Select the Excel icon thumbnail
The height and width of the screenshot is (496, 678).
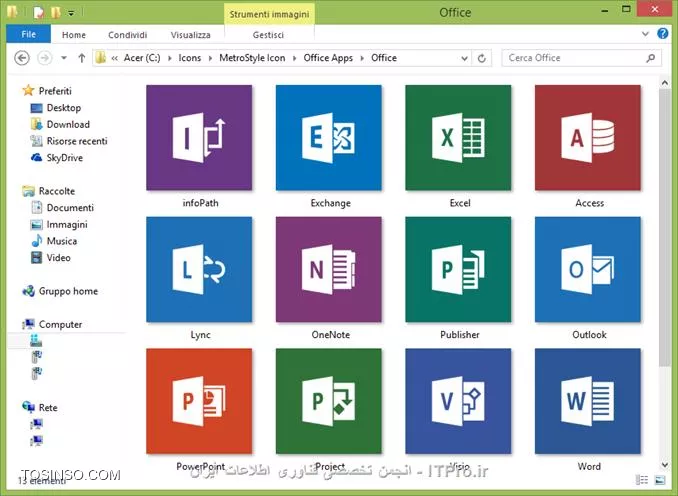click(458, 138)
